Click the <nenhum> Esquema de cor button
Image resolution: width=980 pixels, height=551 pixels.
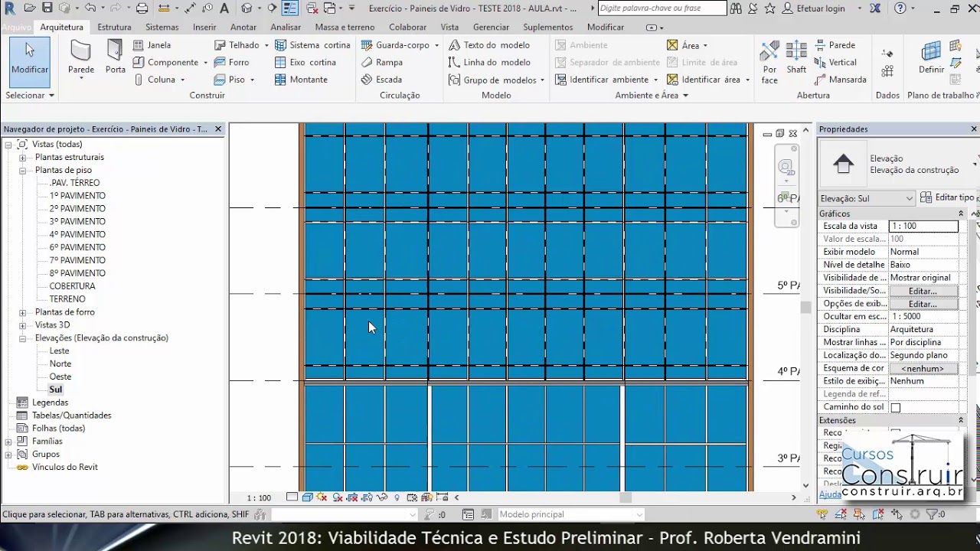pos(923,368)
